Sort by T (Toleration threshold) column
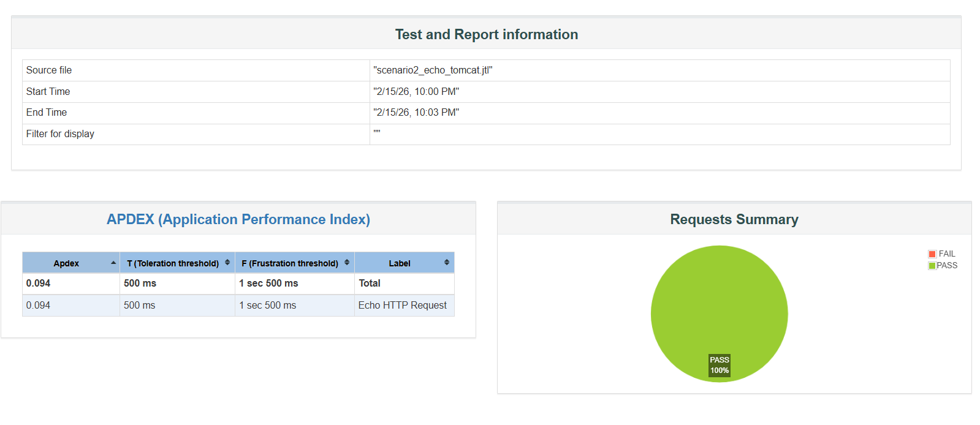 [177, 263]
